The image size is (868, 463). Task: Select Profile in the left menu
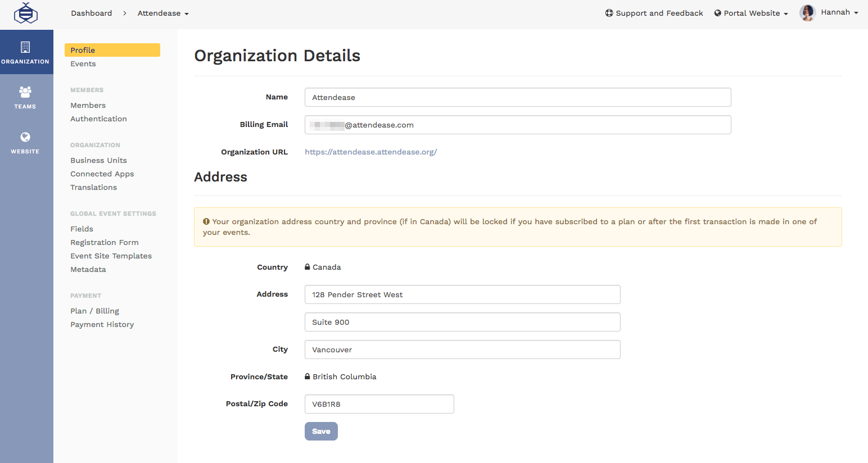[x=82, y=50]
